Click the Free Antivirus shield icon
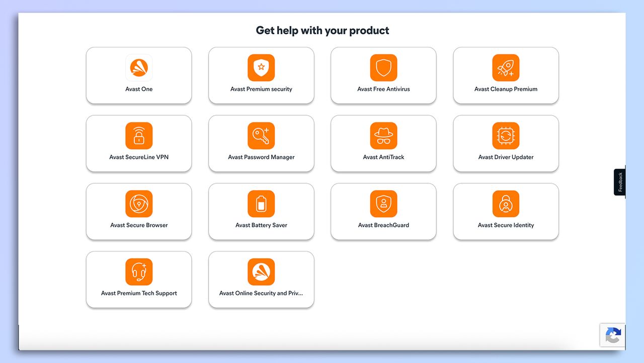The height and width of the screenshot is (363, 644). (x=383, y=67)
